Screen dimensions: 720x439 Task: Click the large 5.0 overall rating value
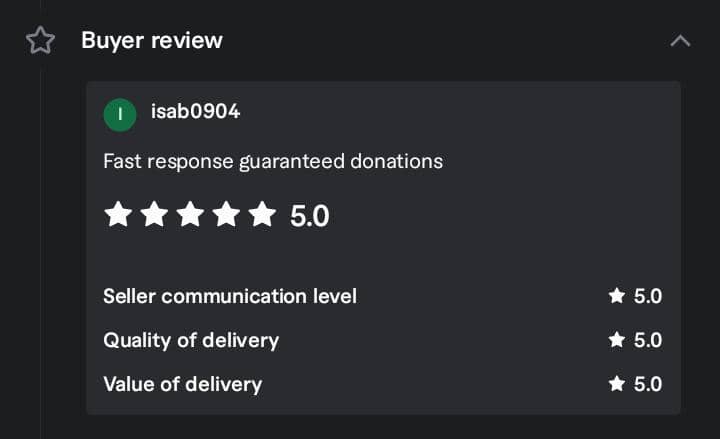309,216
